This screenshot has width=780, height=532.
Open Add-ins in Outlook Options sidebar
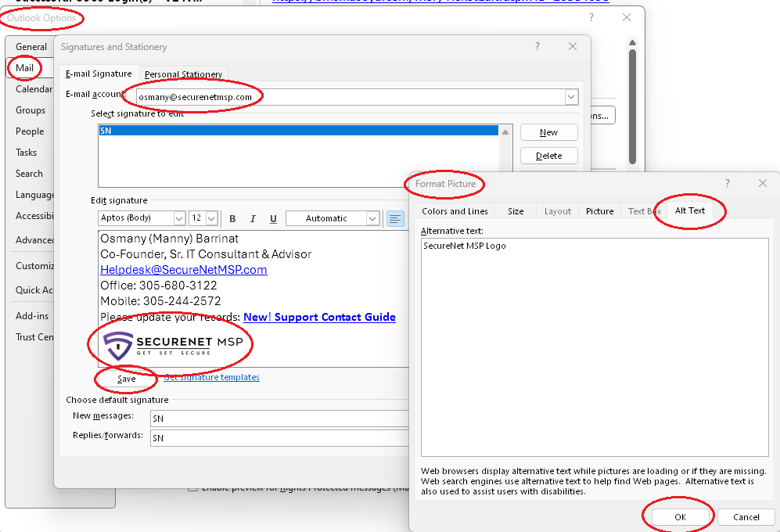(x=32, y=316)
